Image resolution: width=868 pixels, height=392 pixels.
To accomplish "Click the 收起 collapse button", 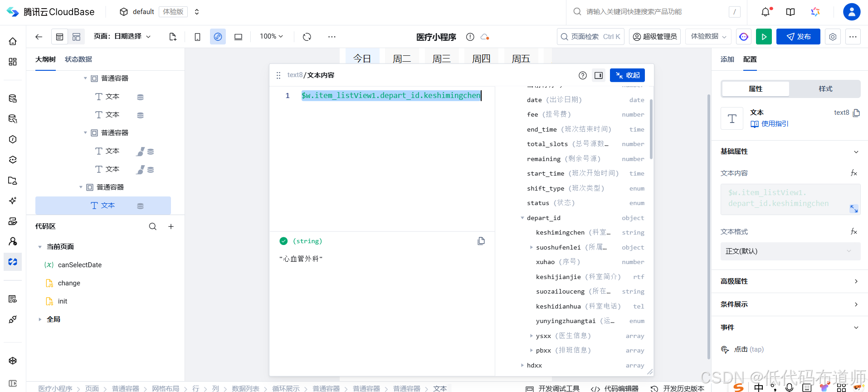I will click(627, 75).
